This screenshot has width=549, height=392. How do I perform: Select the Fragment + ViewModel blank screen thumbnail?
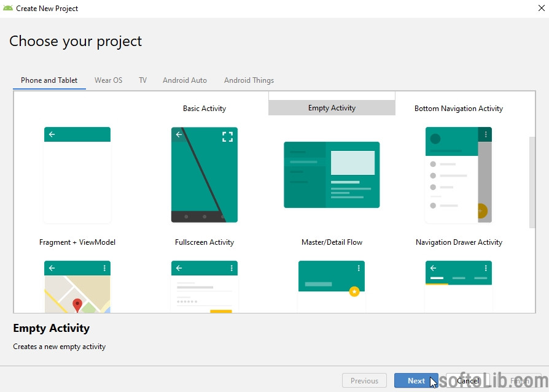pos(77,175)
